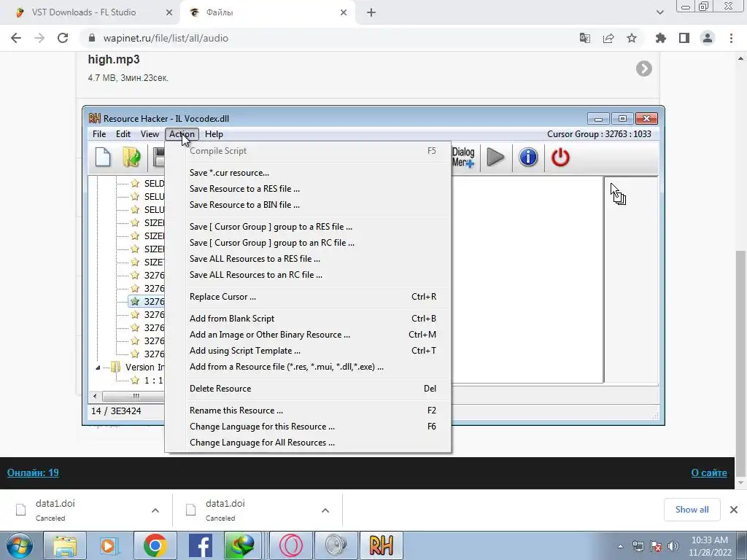
Task: Open the Extensions puzzle icon
Action: point(661,38)
